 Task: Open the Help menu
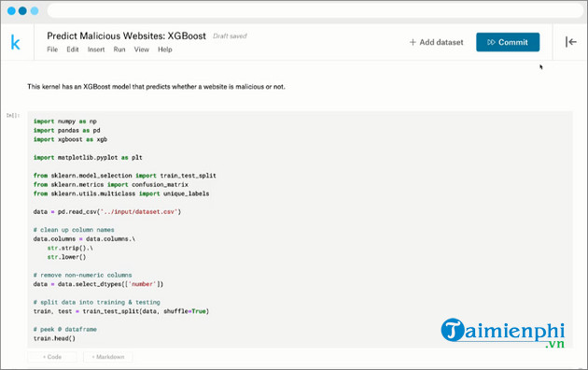164,50
